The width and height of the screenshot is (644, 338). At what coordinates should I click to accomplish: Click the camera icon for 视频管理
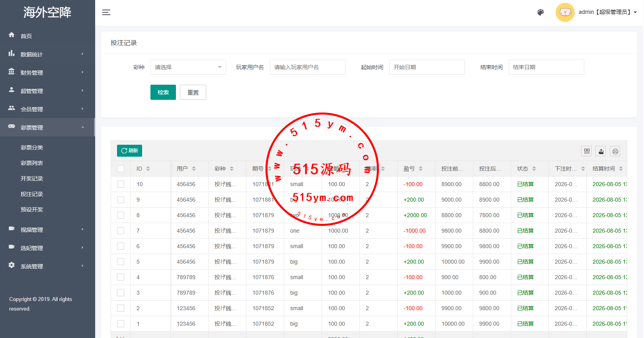(x=12, y=229)
